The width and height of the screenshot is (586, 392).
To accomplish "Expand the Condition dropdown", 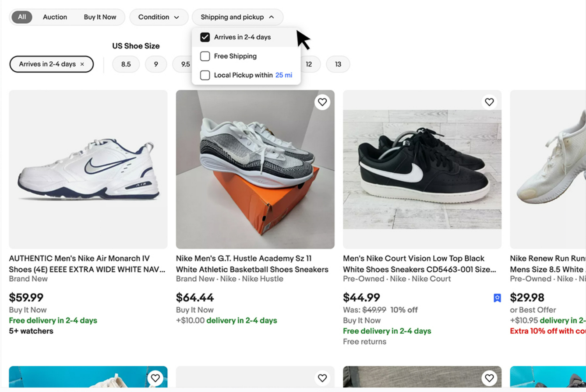I will pyautogui.click(x=159, y=17).
